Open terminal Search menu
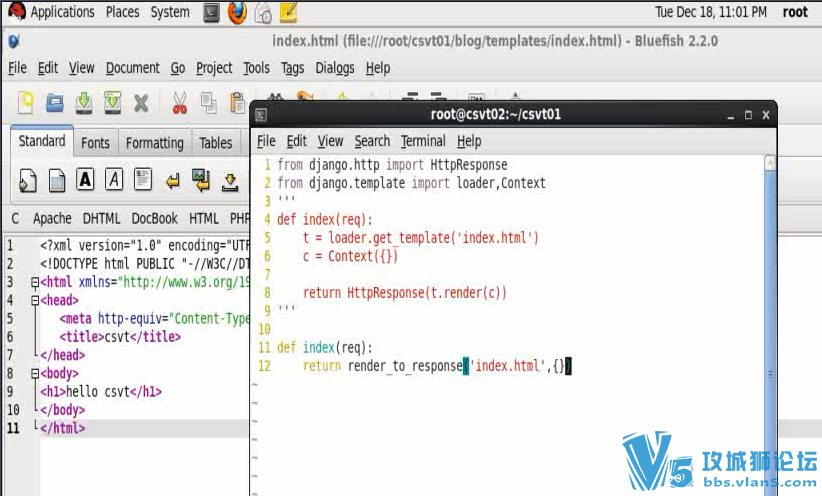This screenshot has height=496, width=822. (x=372, y=141)
